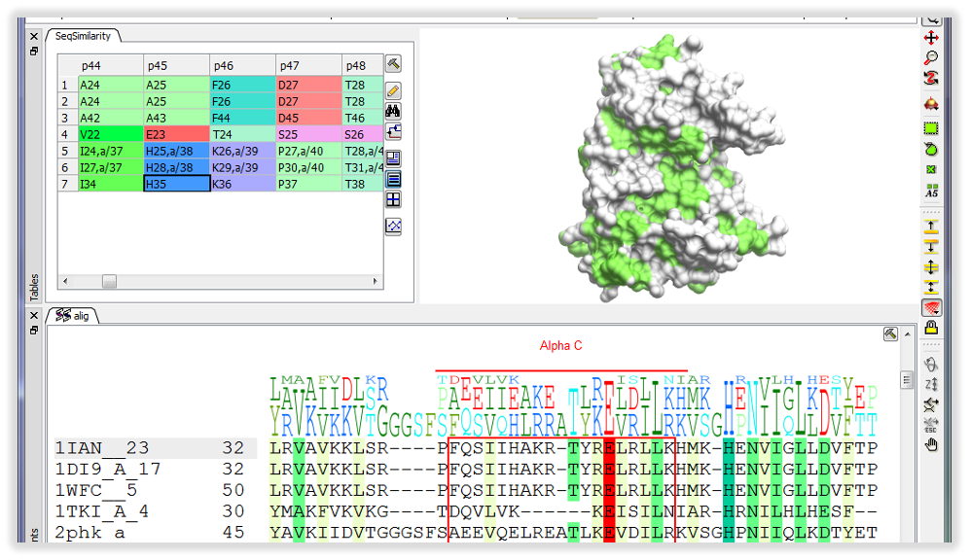Close the alig alignment panel with X
Screen dimensions: 969x560
(x=34, y=316)
